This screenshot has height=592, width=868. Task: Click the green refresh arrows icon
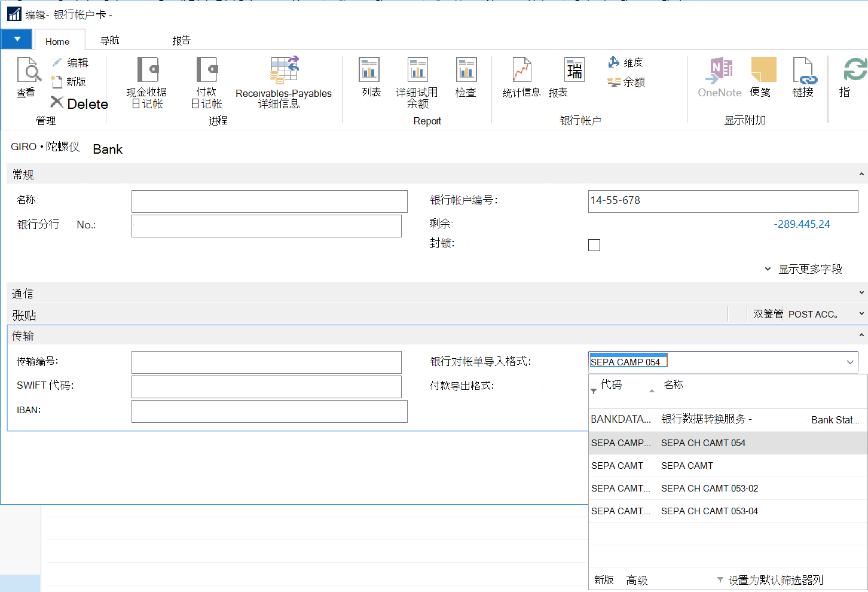855,69
